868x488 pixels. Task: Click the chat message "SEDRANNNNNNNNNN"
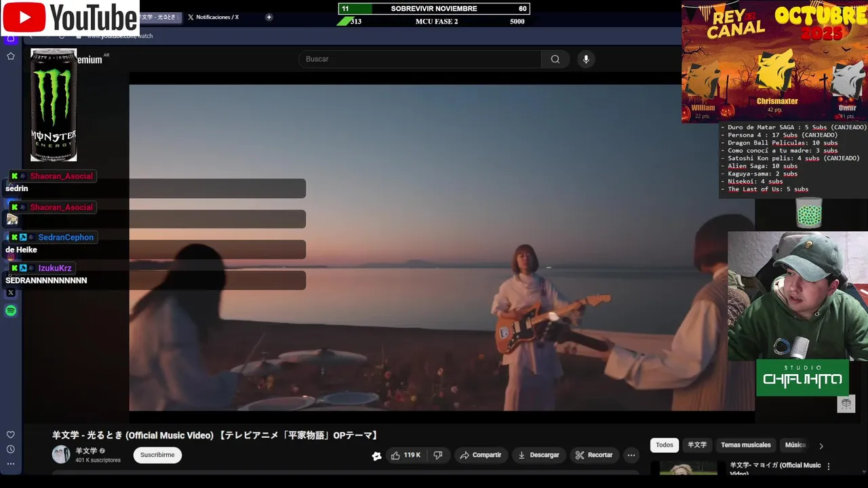[x=46, y=281]
